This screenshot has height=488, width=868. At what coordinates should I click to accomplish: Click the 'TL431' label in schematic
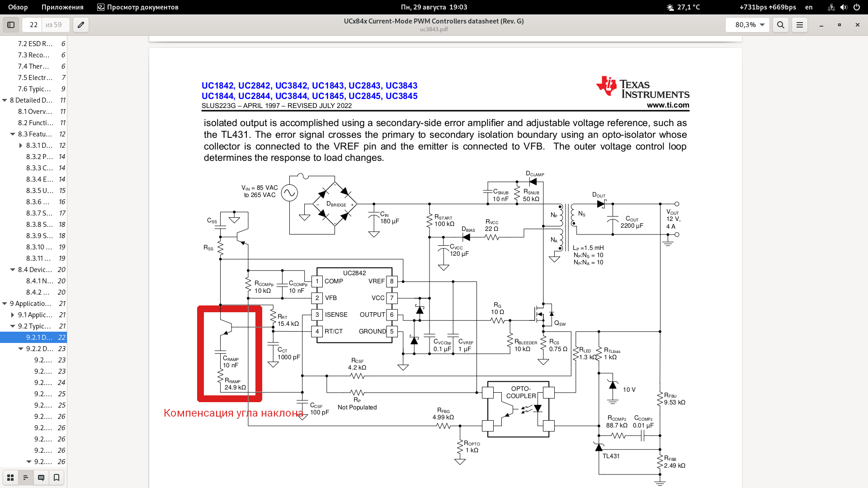pyautogui.click(x=611, y=456)
